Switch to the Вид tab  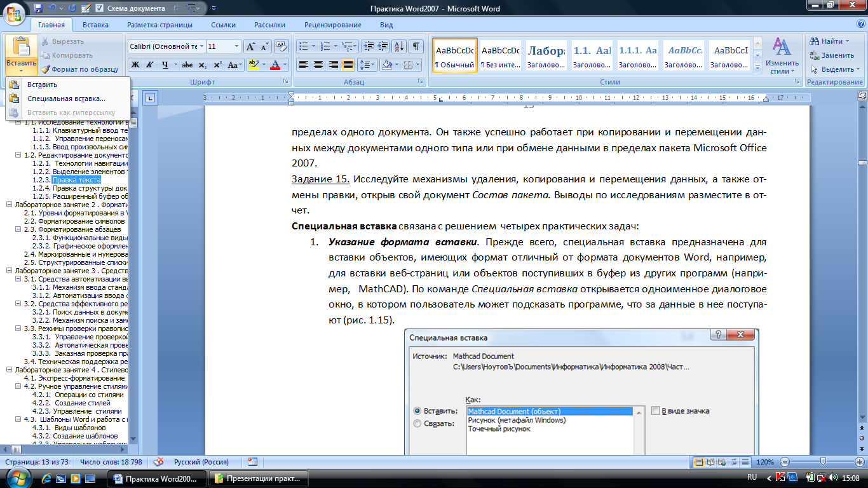pos(386,25)
